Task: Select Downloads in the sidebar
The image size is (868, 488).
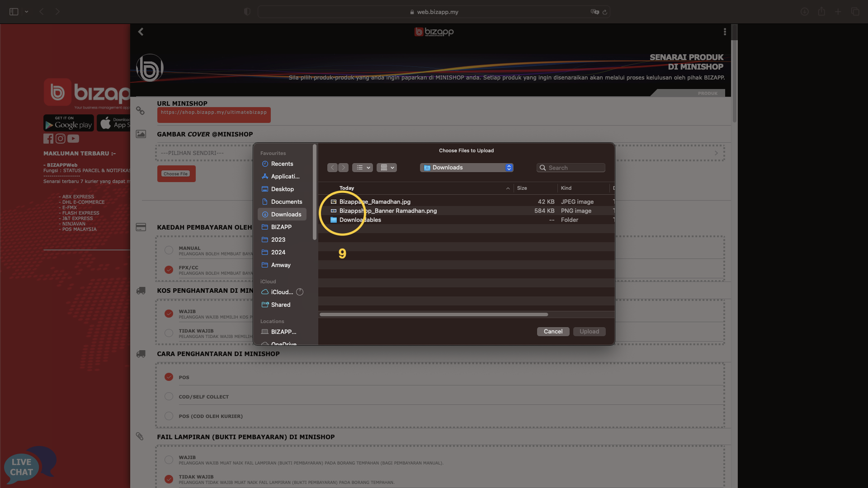Action: tap(282, 215)
